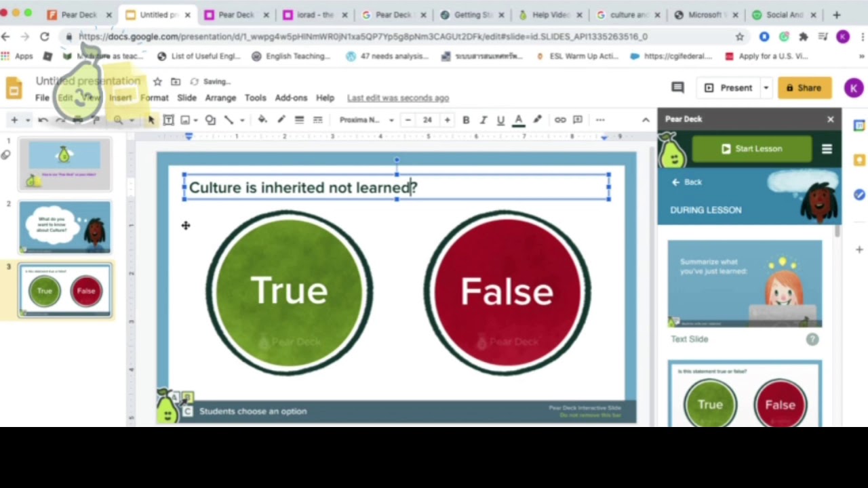Click the Start Lesson button
Viewport: 868px width, 488px height.
(x=751, y=148)
